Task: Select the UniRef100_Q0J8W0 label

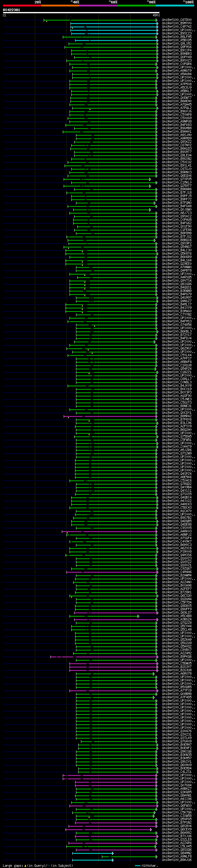Action: [x=176, y=210]
